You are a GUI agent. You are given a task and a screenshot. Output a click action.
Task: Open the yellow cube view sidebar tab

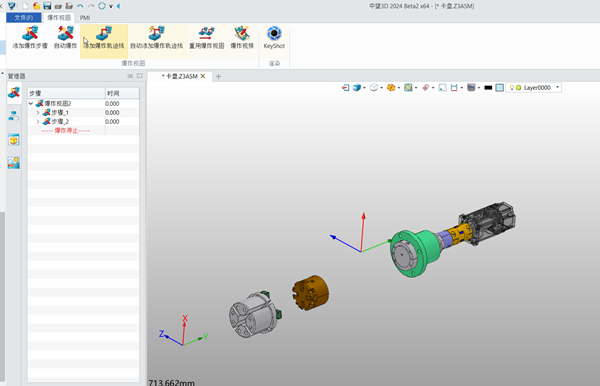[14, 140]
